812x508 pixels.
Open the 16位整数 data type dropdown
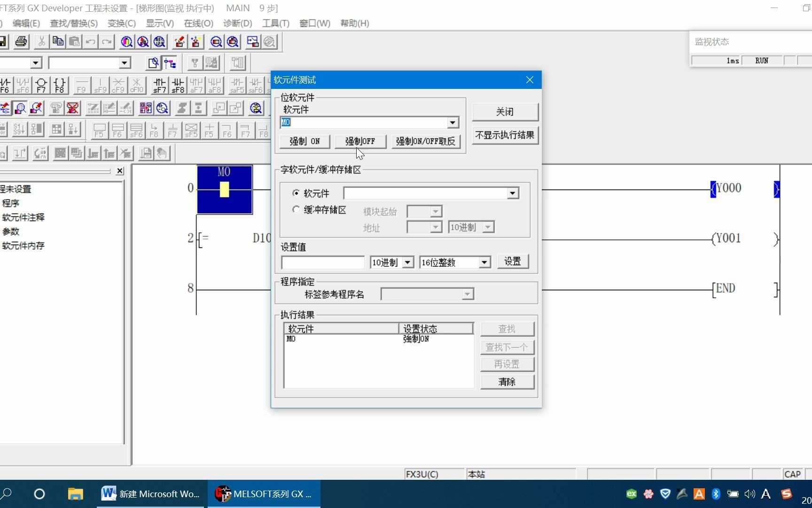(x=484, y=262)
